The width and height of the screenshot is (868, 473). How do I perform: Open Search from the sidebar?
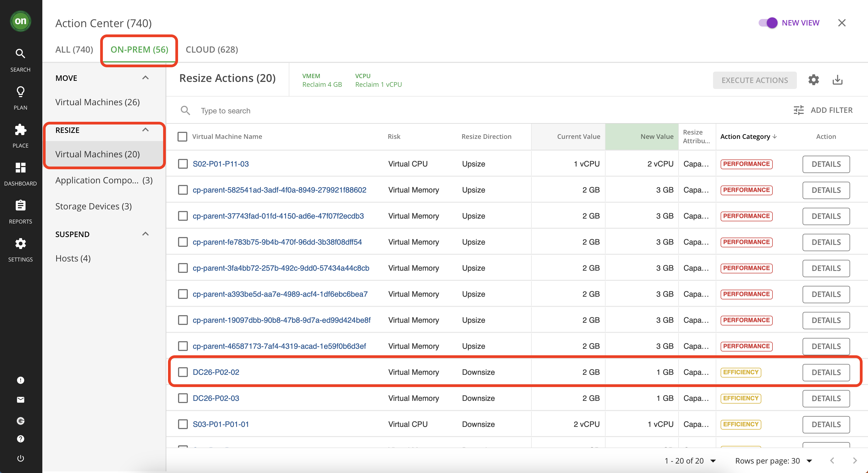21,60
